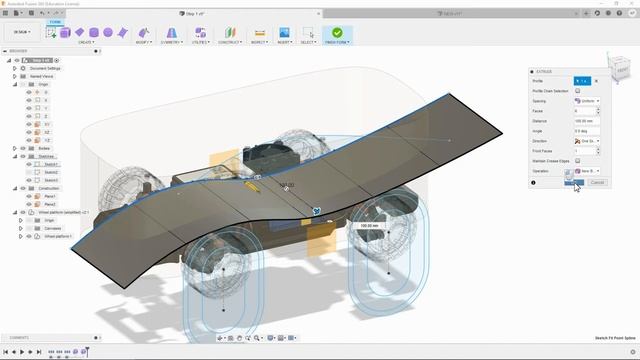This screenshot has width=640, height=360.
Task: Toggle visibility of Sketch1
Action: coord(29,164)
